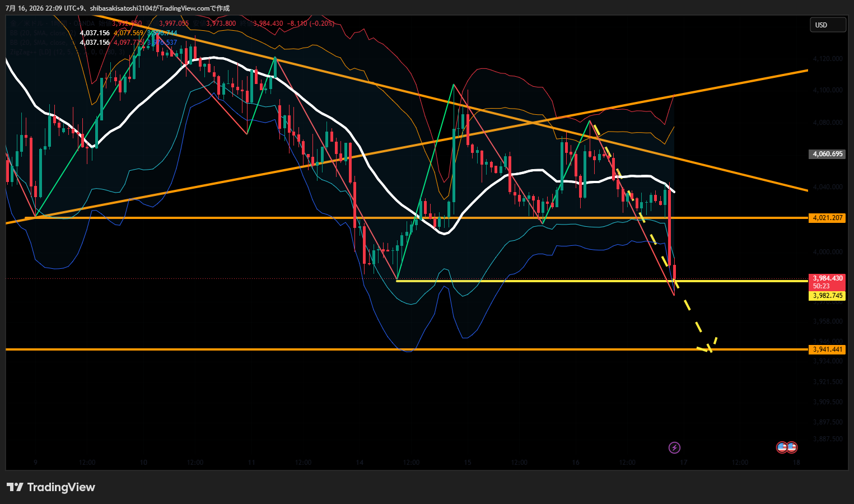This screenshot has height=504, width=854.
Task: Select the BB legend showing 4,077.569
Action: coord(93,33)
